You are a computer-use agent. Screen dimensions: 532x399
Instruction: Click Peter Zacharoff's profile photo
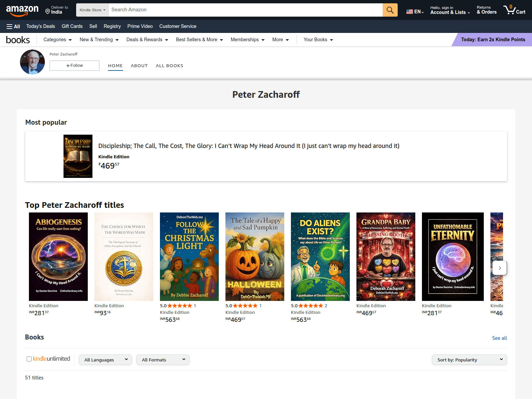32,62
